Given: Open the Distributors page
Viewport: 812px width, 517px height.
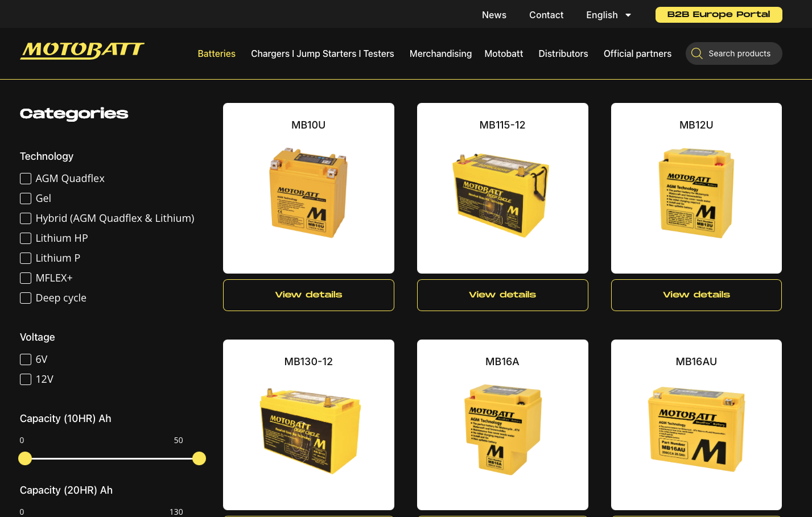Looking at the screenshot, I should click(563, 53).
